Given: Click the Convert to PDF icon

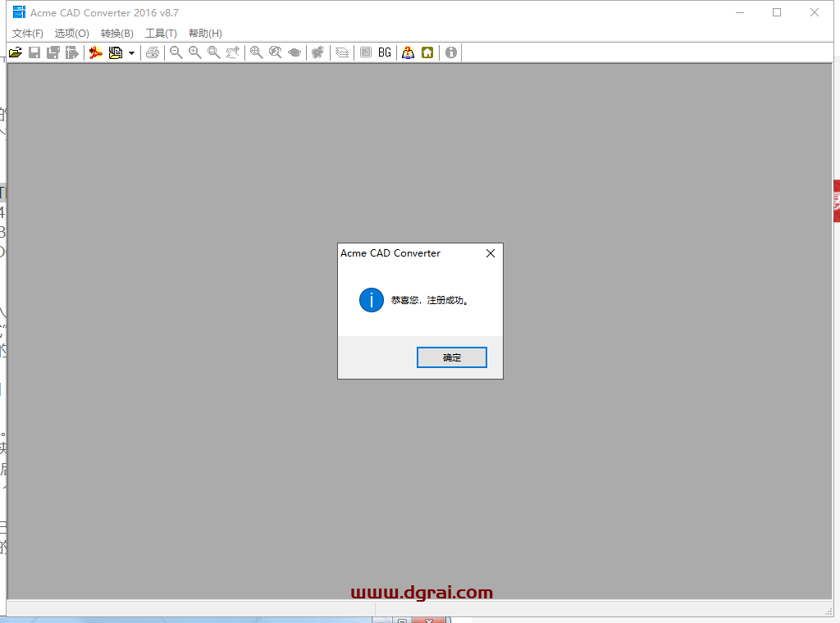Looking at the screenshot, I should [x=96, y=52].
